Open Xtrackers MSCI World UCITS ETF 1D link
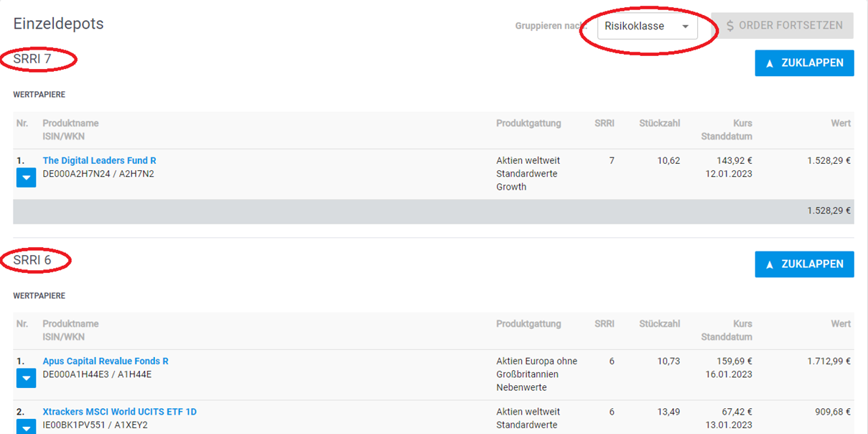Screen dimensions: 868x434 point(119,412)
